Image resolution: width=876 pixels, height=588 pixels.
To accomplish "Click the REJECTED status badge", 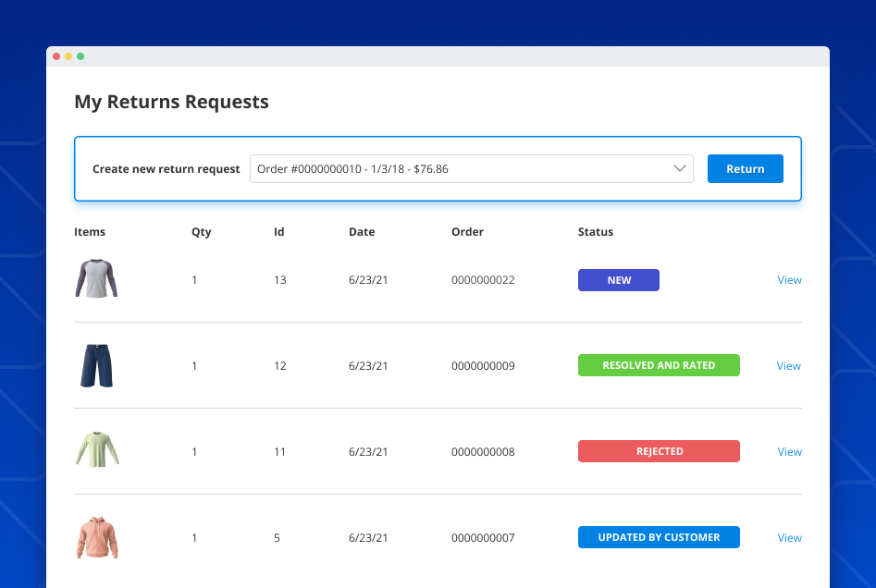I will [x=659, y=451].
